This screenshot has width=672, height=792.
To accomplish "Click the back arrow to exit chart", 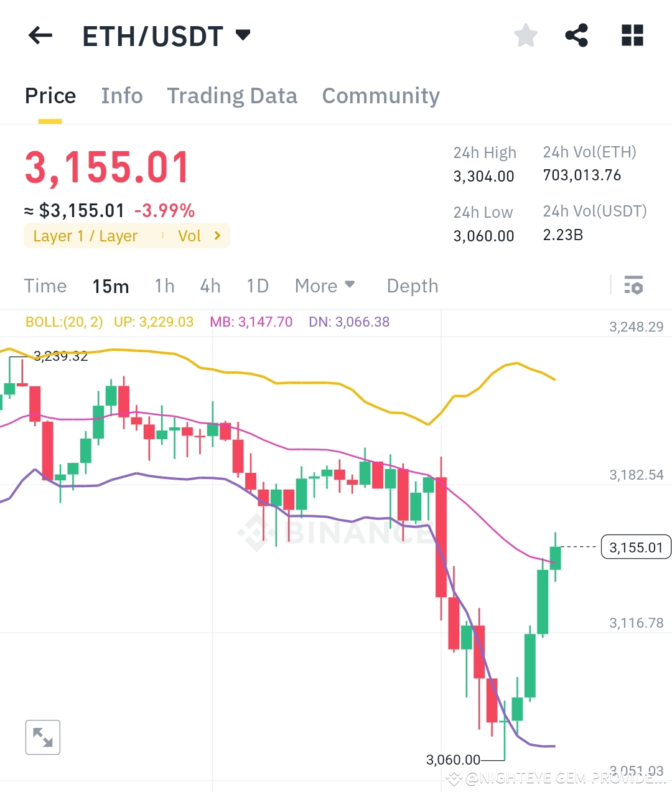I will 40,35.
